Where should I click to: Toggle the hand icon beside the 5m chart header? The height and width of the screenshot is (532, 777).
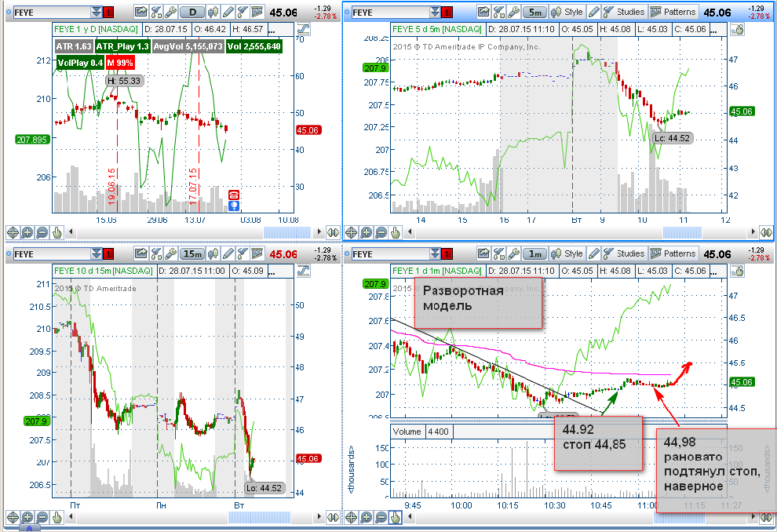(x=737, y=30)
